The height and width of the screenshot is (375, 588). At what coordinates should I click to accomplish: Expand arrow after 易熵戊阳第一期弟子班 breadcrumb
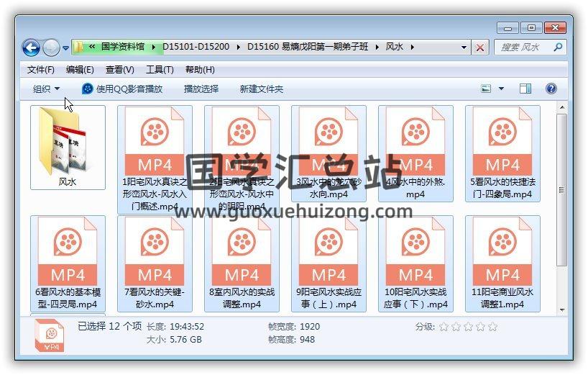(377, 47)
